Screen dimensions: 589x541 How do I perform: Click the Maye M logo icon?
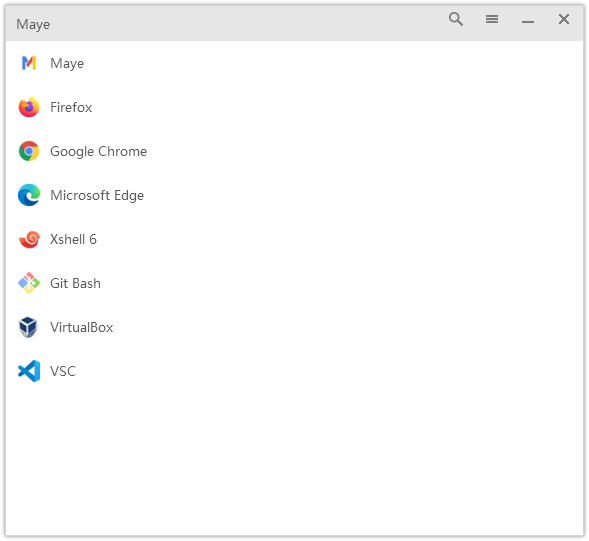[29, 63]
